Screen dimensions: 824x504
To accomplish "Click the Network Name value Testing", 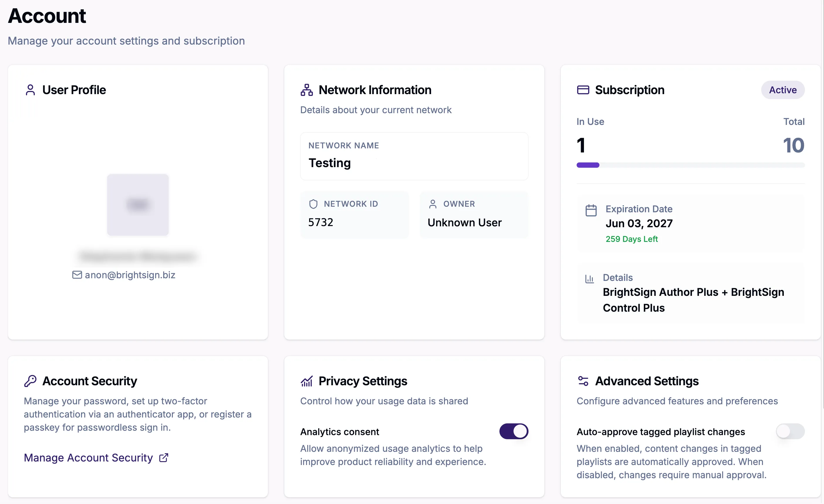I will (x=330, y=163).
